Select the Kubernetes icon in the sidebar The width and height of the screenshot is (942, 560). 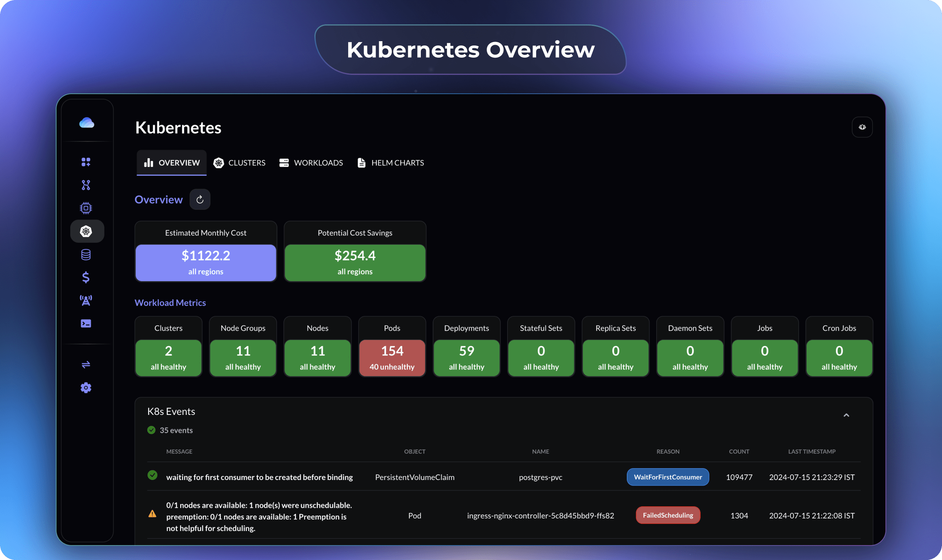click(x=87, y=231)
